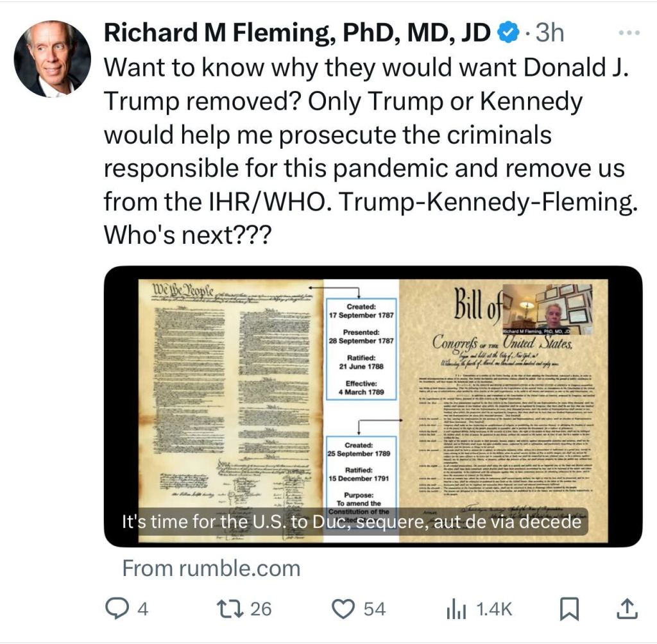Open the 3h timestamp link
The width and height of the screenshot is (657, 644).
coord(549,33)
